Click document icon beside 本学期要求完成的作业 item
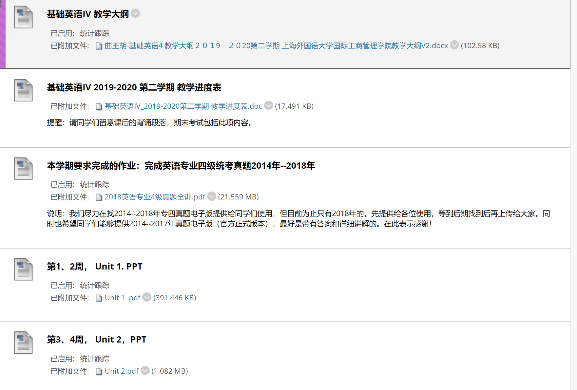Viewport: 577px width, 390px height. (23, 169)
